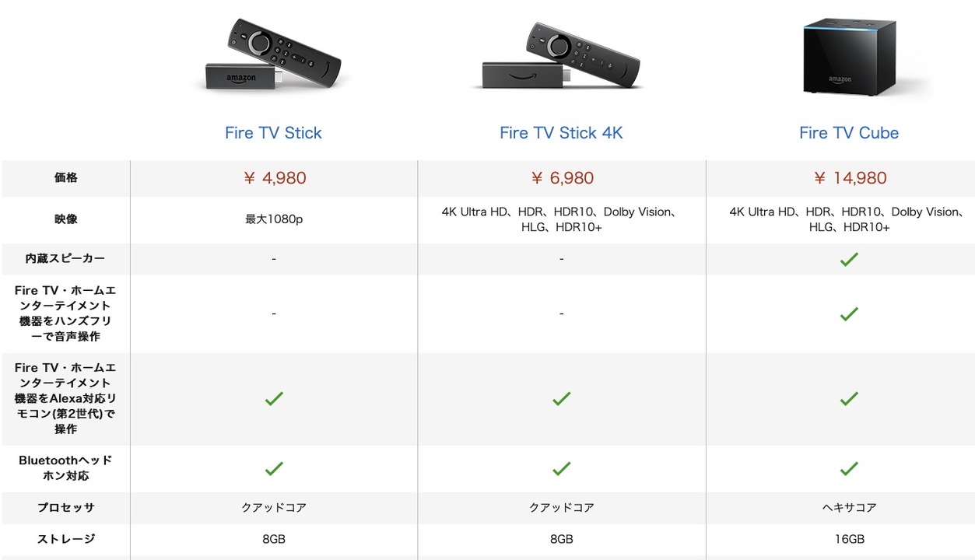Click Fire TV Stick 4K Alexa remote checkmark
Screen dimensions: 975x560
[x=561, y=398]
